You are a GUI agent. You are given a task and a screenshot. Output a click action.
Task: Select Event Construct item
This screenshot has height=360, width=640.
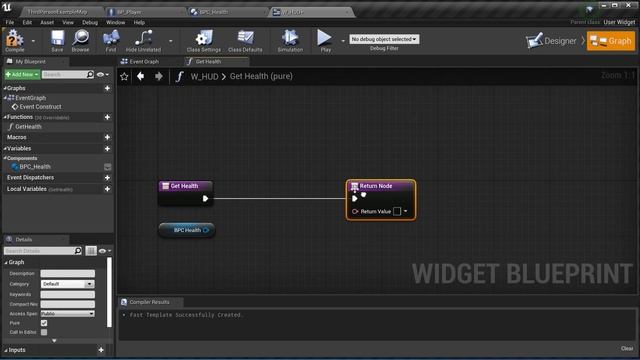click(40, 107)
